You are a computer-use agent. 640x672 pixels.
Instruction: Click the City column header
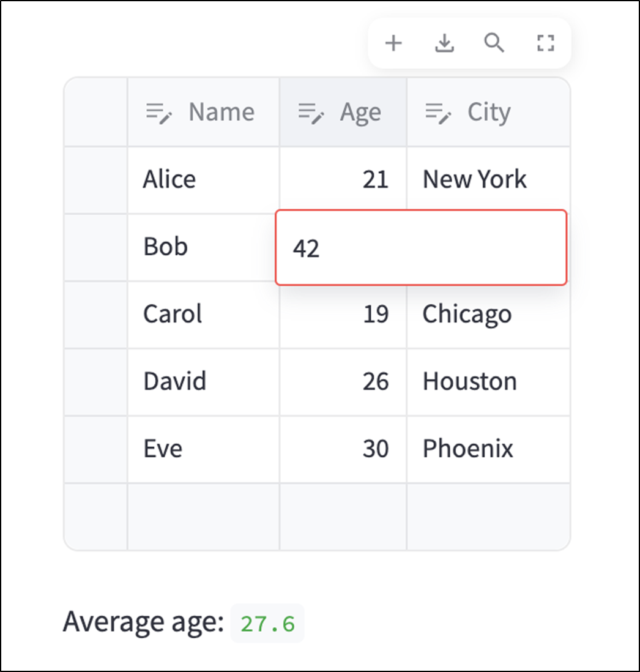point(488,113)
